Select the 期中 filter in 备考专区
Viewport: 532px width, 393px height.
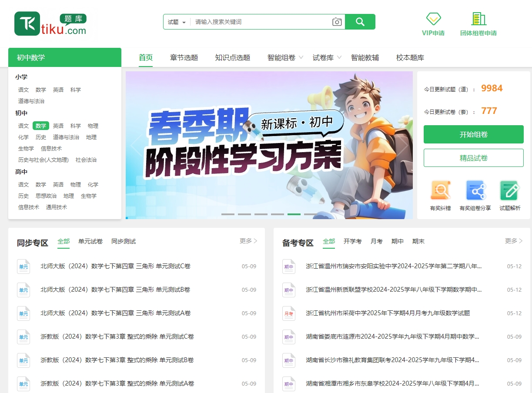pyautogui.click(x=397, y=241)
